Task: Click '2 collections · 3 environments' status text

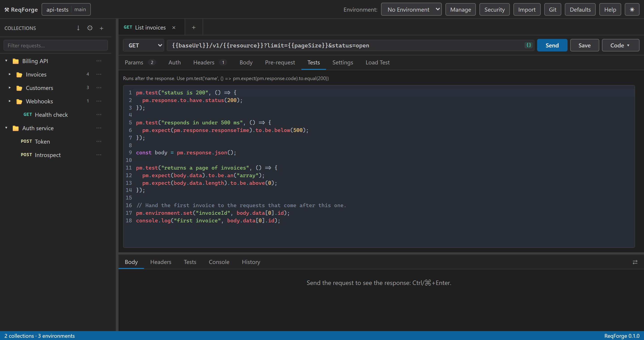Action: coord(40,336)
